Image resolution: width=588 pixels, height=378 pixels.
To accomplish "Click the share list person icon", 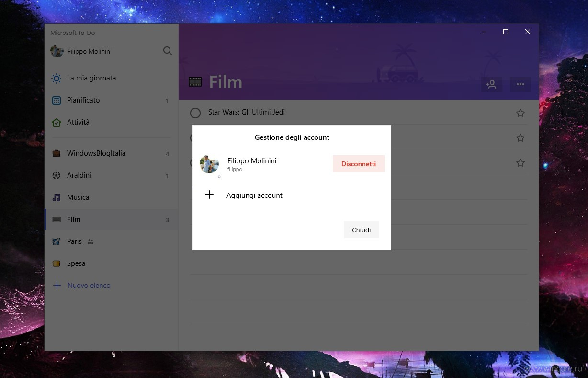I will point(491,84).
